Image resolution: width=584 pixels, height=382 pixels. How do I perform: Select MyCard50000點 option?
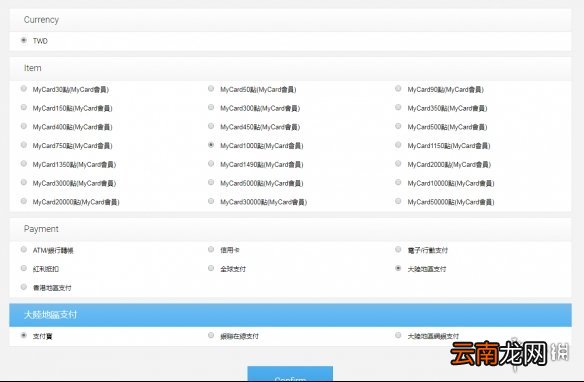(x=398, y=201)
